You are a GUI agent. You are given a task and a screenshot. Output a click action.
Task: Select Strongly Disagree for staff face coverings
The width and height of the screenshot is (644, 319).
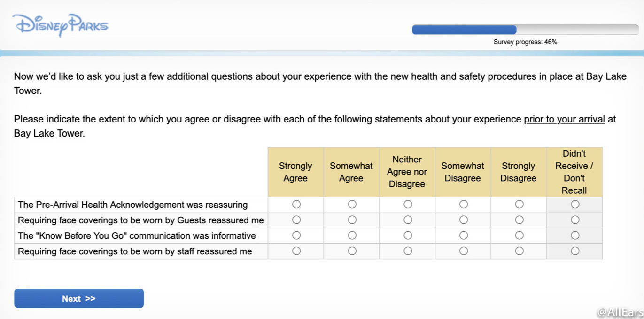519,251
